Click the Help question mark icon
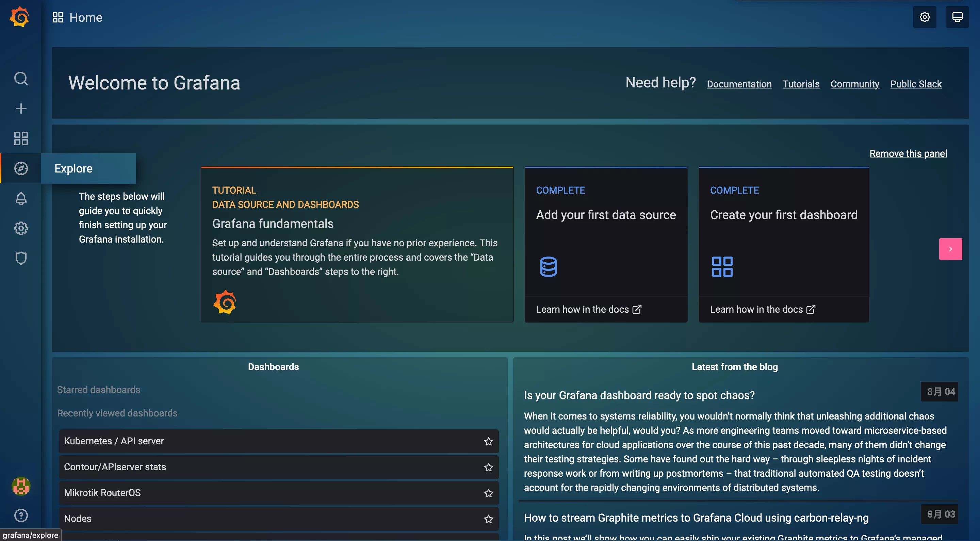The width and height of the screenshot is (980, 541). (x=21, y=515)
